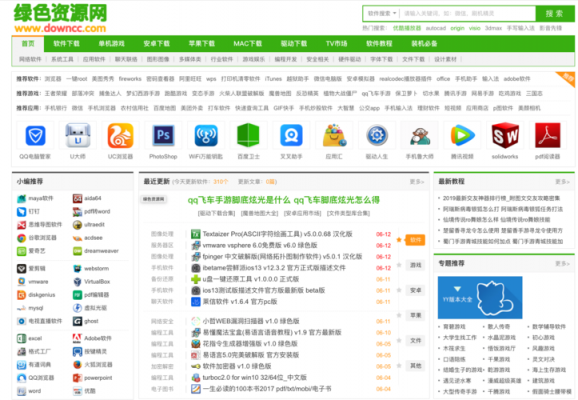Open the U大师 icon
Image resolution: width=578 pixels, height=400 pixels.
(78, 136)
